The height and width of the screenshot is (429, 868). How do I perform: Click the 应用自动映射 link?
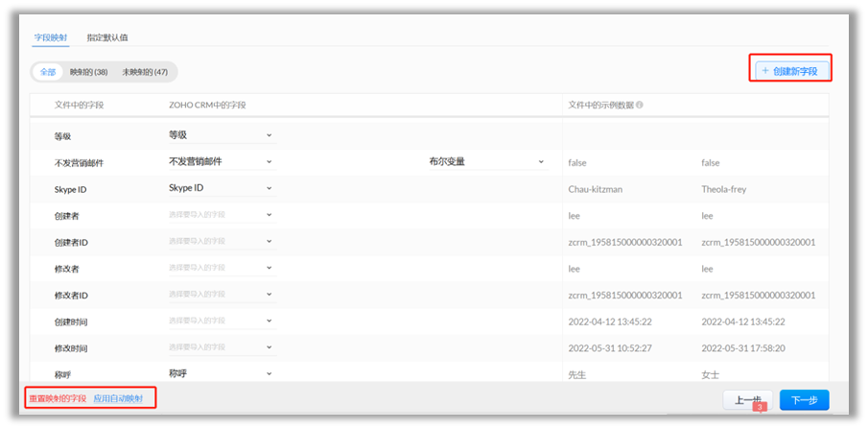118,398
